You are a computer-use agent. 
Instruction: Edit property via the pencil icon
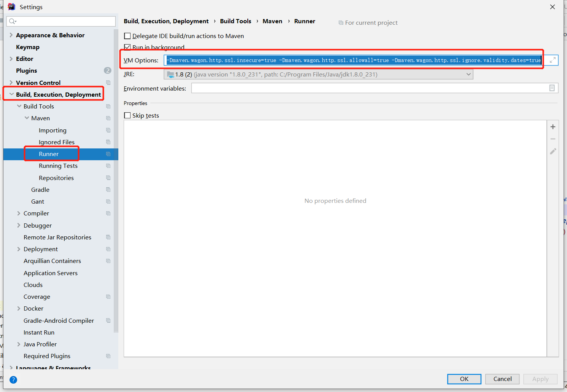coord(553,151)
